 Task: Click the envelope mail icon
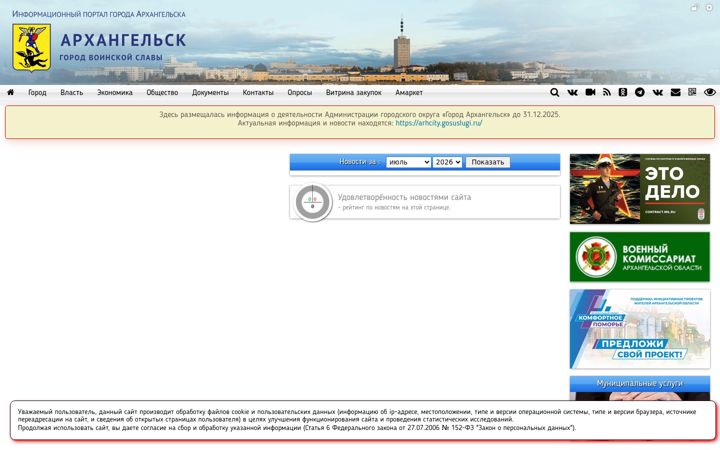point(675,93)
